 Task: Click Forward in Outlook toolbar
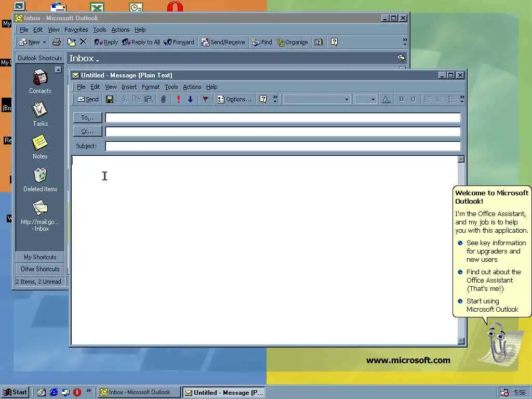[x=179, y=42]
